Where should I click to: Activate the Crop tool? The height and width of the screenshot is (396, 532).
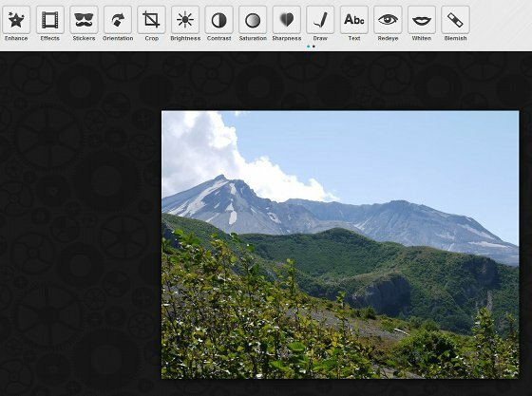[151, 20]
